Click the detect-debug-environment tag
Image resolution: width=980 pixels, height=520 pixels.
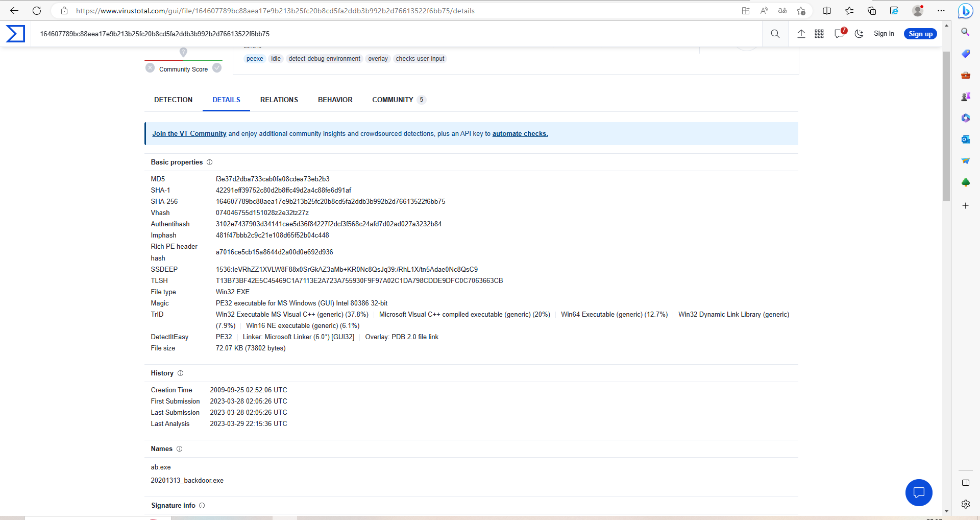click(x=325, y=59)
